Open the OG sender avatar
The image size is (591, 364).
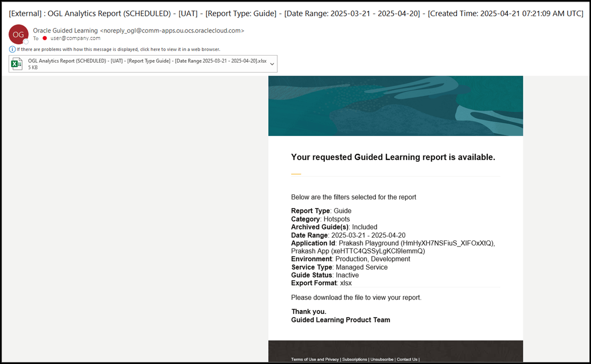point(18,34)
